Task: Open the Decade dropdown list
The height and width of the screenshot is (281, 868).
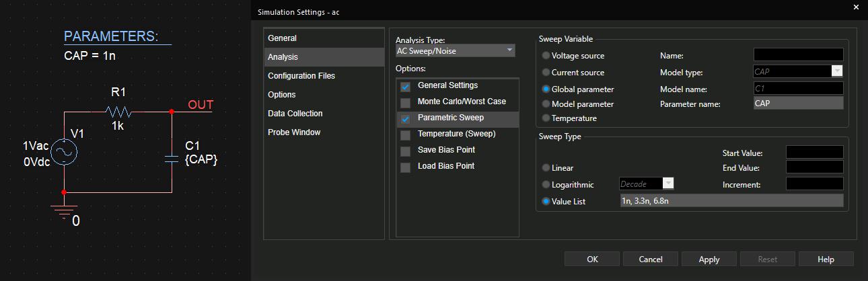Action: coord(667,184)
